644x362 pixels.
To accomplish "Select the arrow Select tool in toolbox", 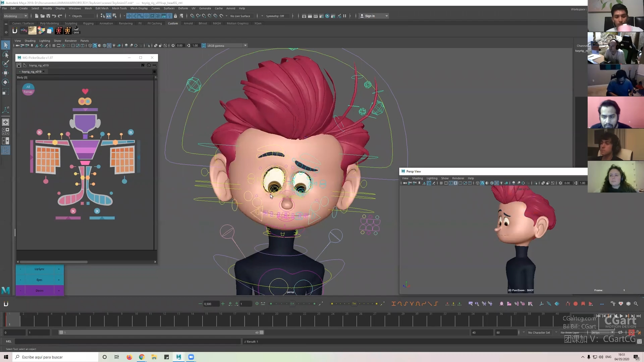I will (6, 45).
